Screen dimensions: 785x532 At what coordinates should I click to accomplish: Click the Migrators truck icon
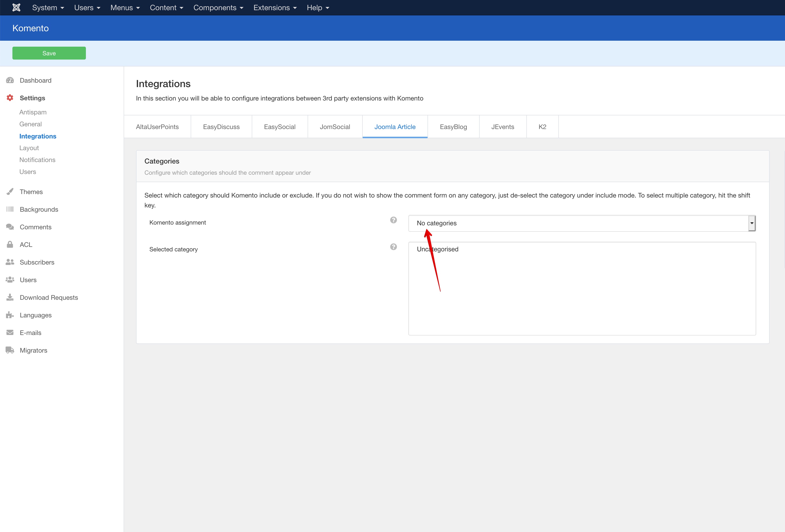[10, 350]
